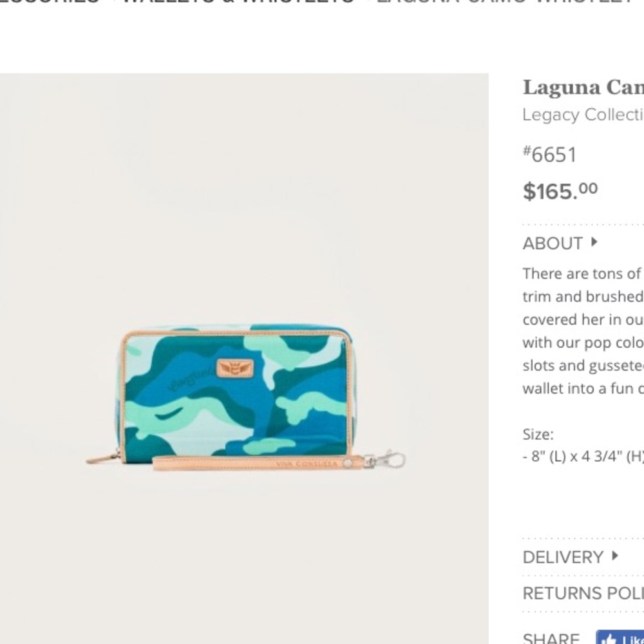Select the $165.00 price text
The width and height of the screenshot is (644, 644).
coord(560,189)
